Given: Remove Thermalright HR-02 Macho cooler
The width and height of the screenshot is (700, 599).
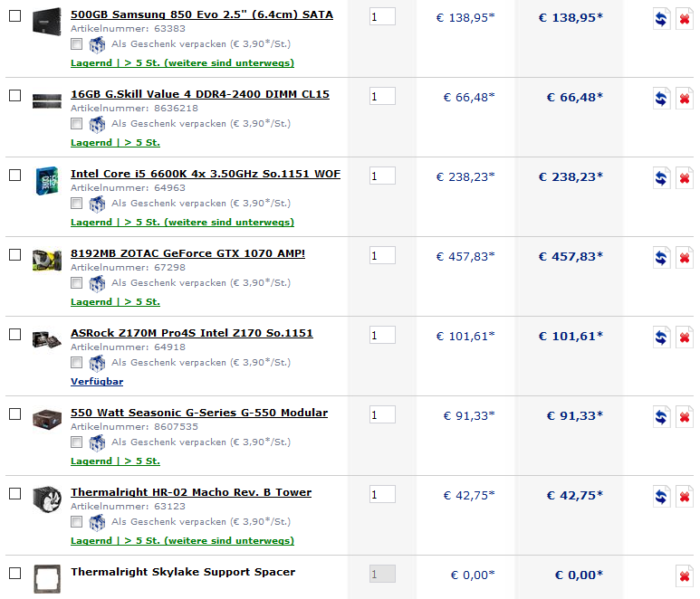Looking at the screenshot, I should pos(685,497).
